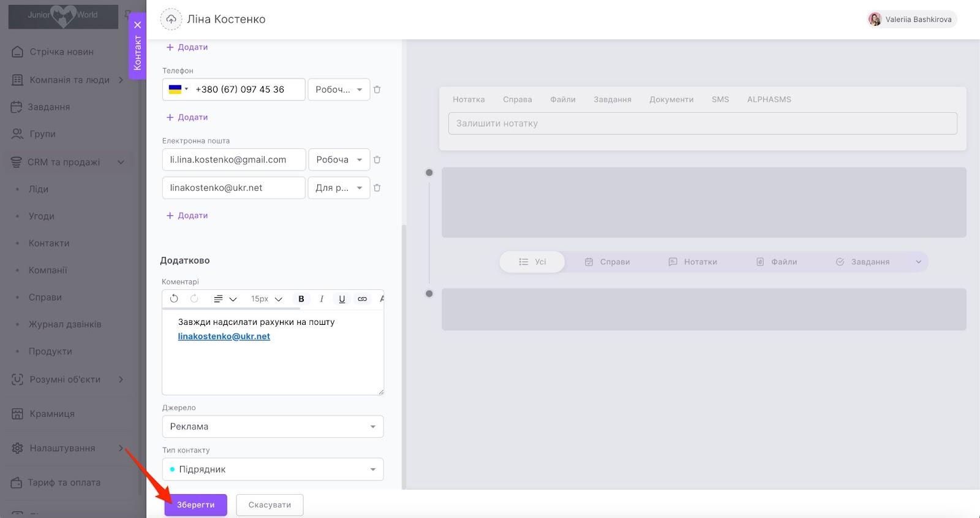Click the Залишити нотатку input field
The height and width of the screenshot is (518, 980).
(x=703, y=123)
